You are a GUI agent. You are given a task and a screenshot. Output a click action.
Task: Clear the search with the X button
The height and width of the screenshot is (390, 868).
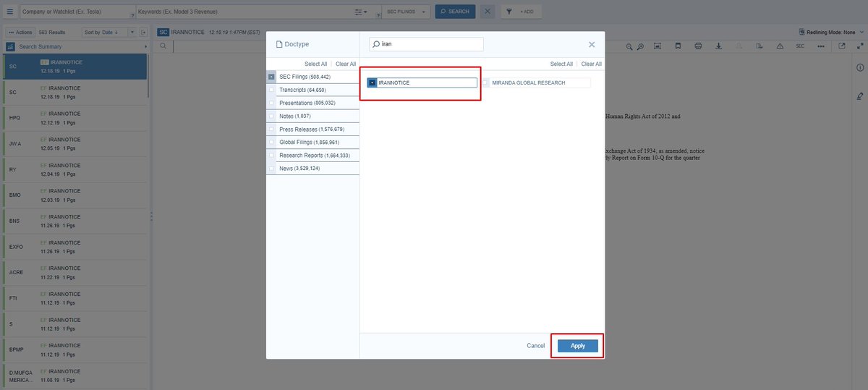[488, 12]
